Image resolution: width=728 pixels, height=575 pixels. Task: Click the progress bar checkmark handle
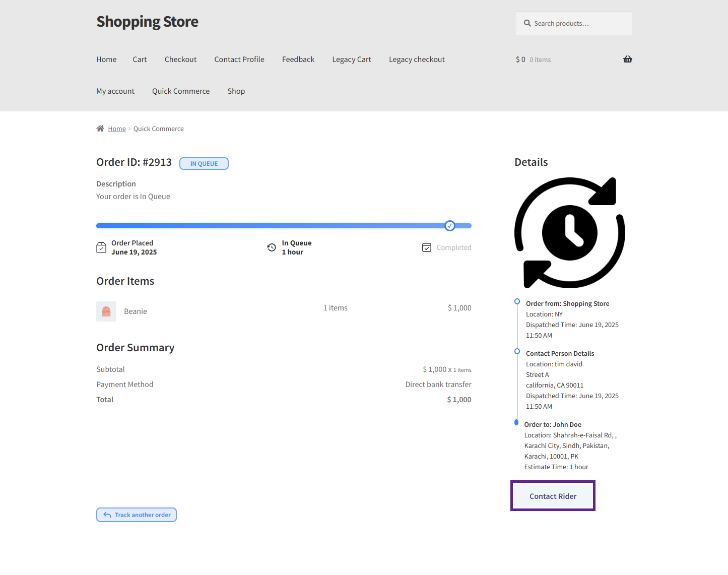(450, 226)
